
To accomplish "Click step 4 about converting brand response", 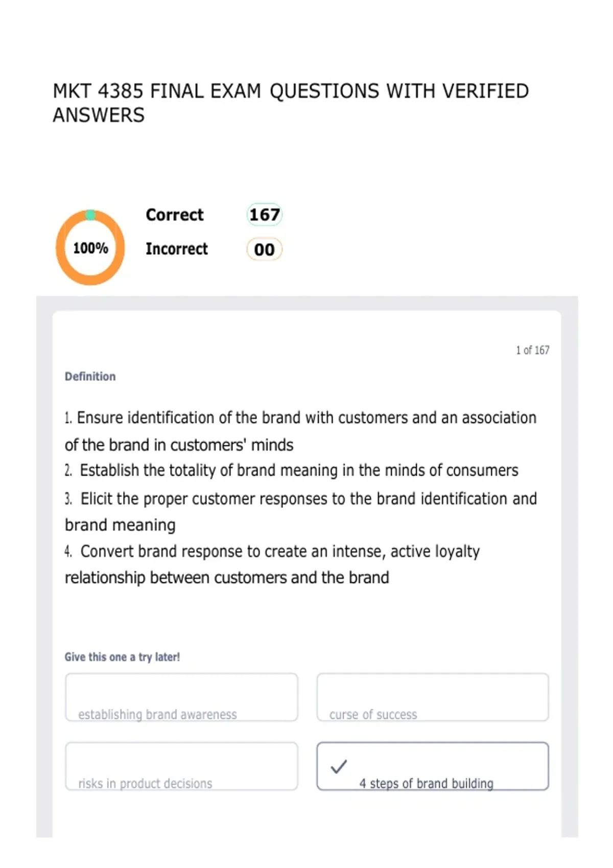I will point(272,564).
